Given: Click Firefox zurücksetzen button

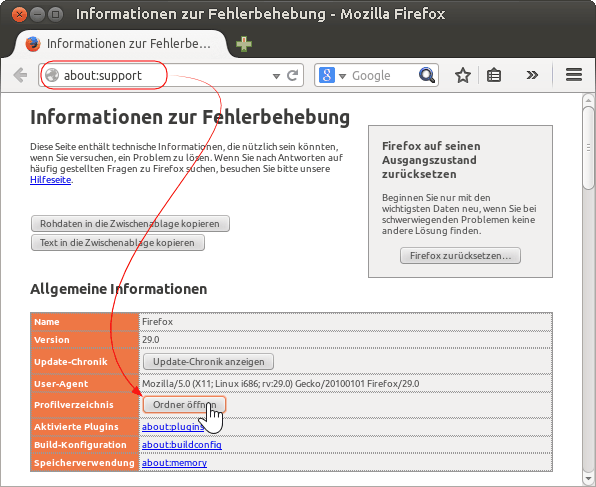Looking at the screenshot, I should pos(460,255).
